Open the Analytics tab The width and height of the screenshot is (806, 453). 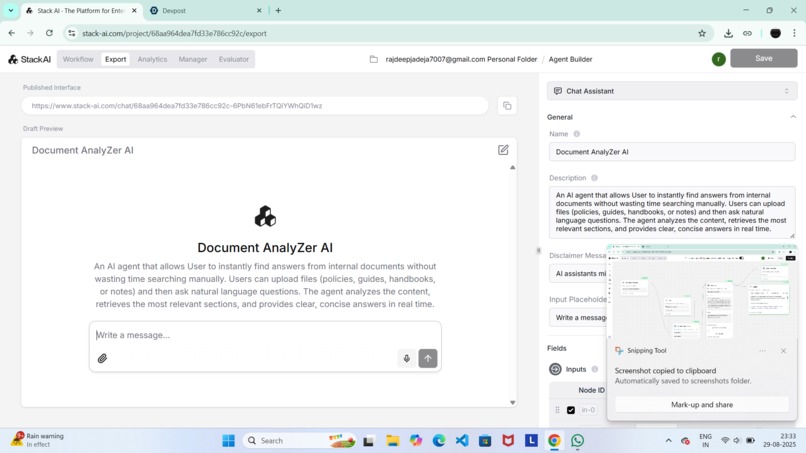152,59
